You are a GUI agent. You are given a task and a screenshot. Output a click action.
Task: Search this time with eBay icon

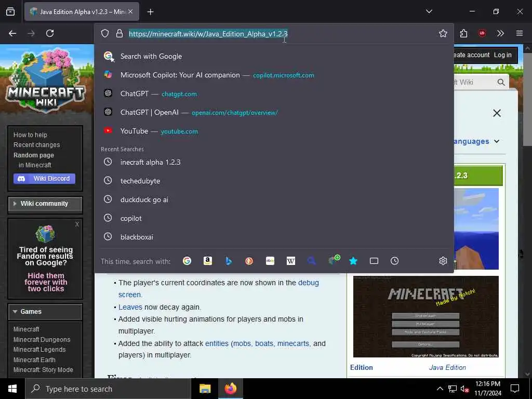270,261
